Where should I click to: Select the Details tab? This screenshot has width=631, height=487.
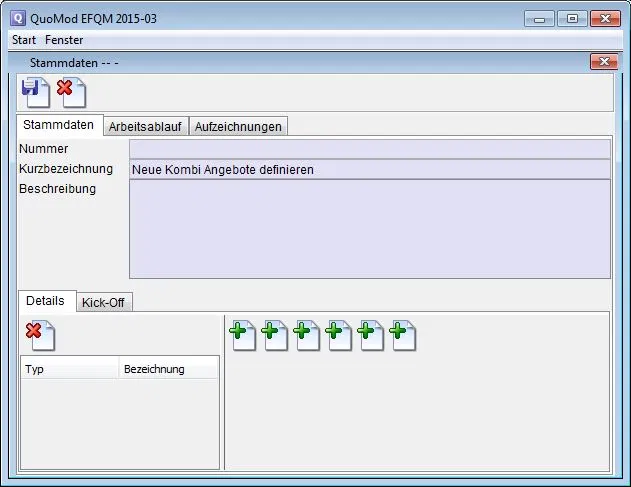[x=45, y=301]
